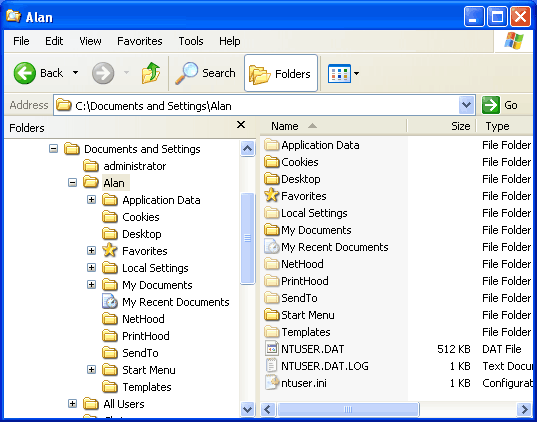
Task: Open the Tools menu
Action: coord(191,41)
